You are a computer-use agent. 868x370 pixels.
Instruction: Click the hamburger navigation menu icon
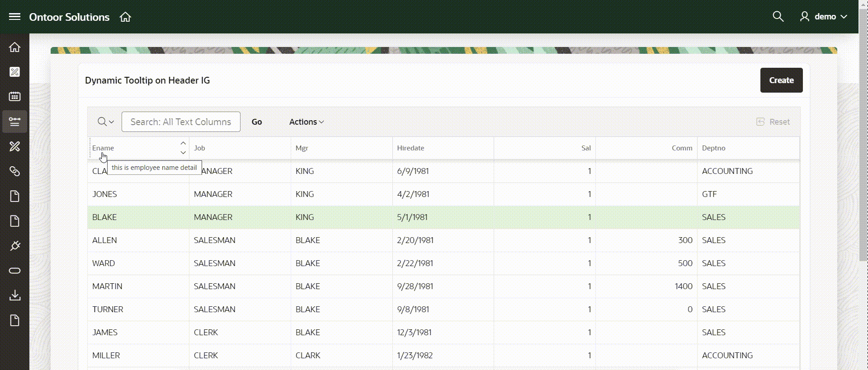point(14,17)
